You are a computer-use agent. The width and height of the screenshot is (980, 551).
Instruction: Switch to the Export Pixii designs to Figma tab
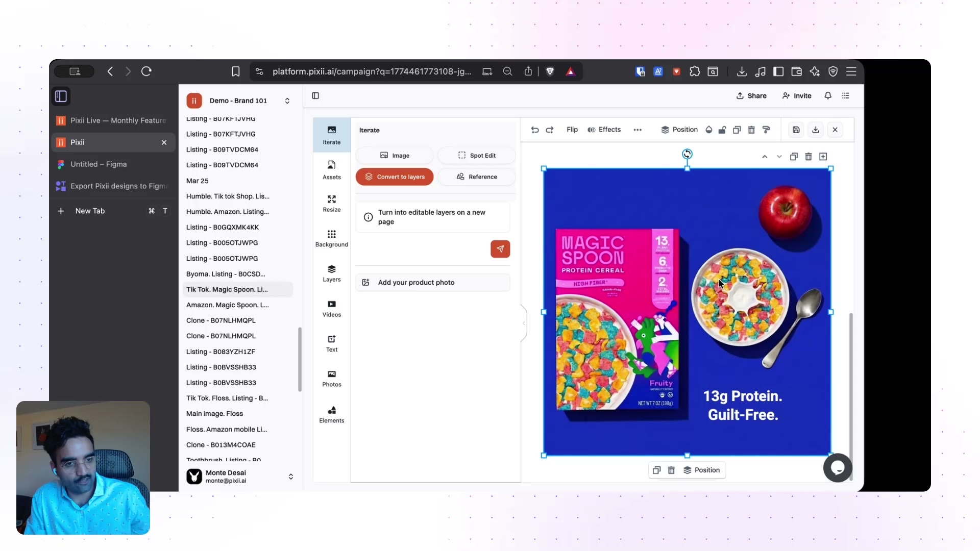113,186
